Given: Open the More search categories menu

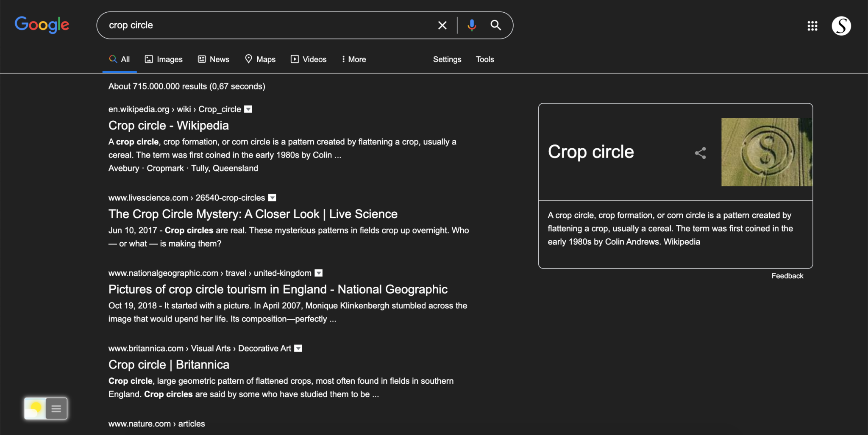Looking at the screenshot, I should click(x=353, y=59).
